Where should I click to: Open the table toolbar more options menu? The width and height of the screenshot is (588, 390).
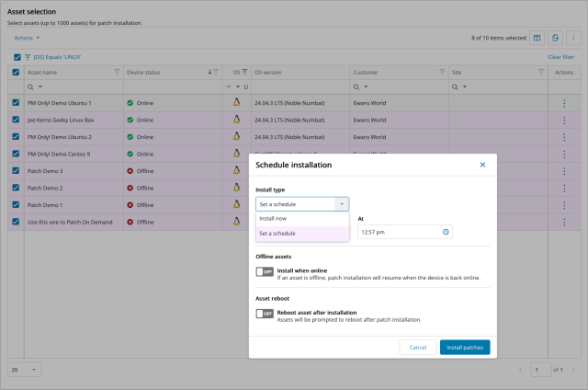573,38
